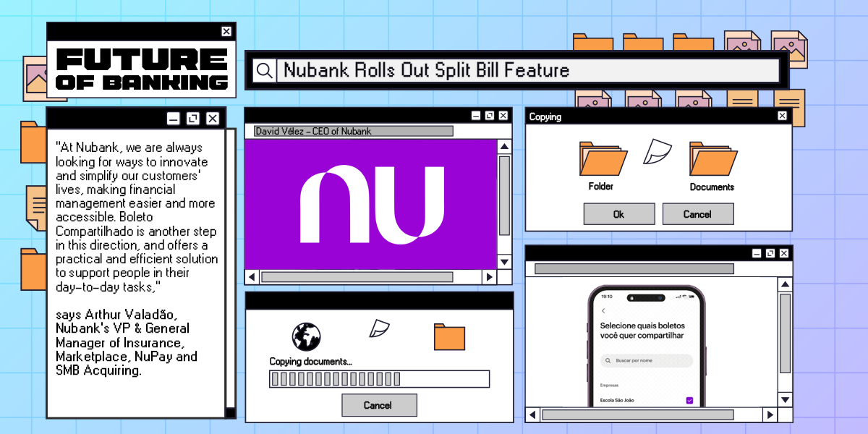Click down scroll arrow in phone window
The height and width of the screenshot is (434, 868).
(x=785, y=399)
